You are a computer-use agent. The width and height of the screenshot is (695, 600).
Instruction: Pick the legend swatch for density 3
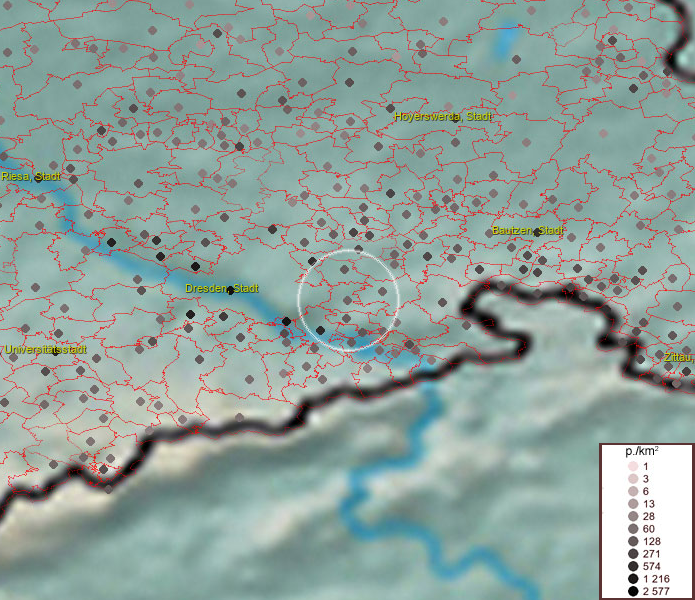pyautogui.click(x=633, y=479)
